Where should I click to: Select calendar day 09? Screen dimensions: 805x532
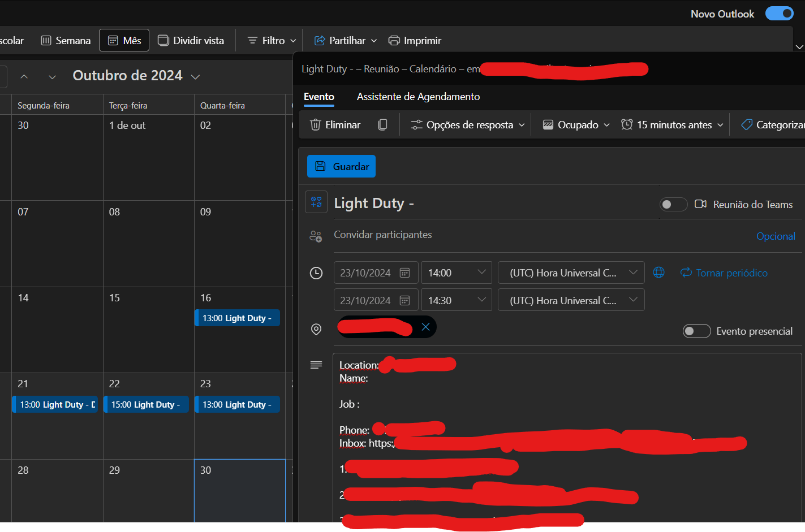240,244
